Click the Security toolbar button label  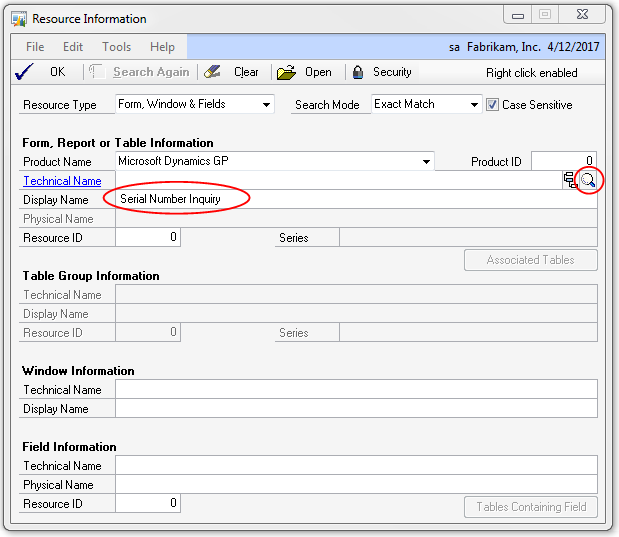(392, 72)
